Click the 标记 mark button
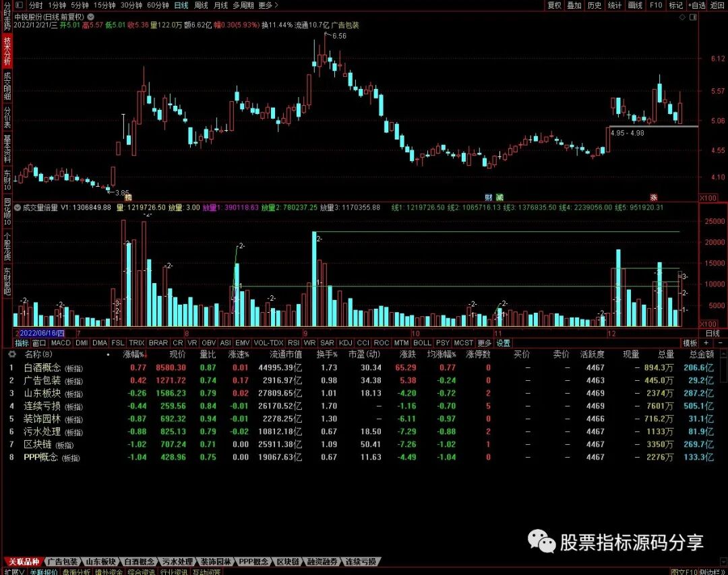728x575 pixels. click(x=676, y=5)
